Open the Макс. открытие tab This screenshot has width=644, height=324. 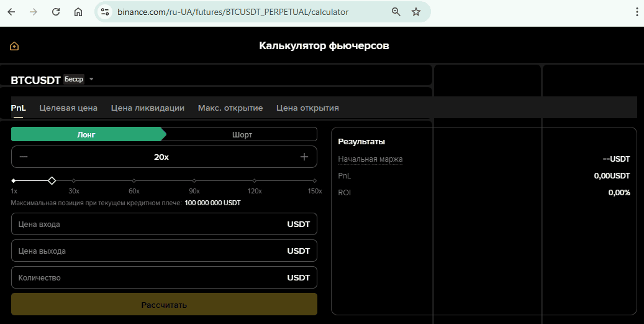tap(230, 108)
